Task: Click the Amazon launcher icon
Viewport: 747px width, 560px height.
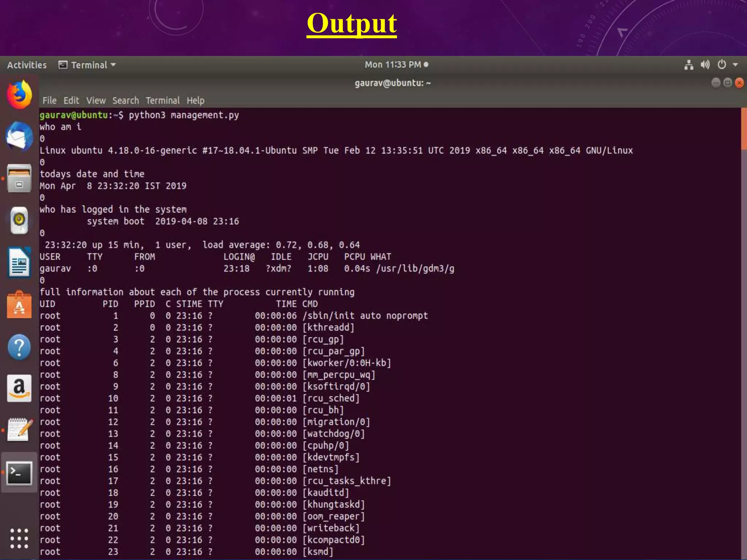Action: pos(19,389)
